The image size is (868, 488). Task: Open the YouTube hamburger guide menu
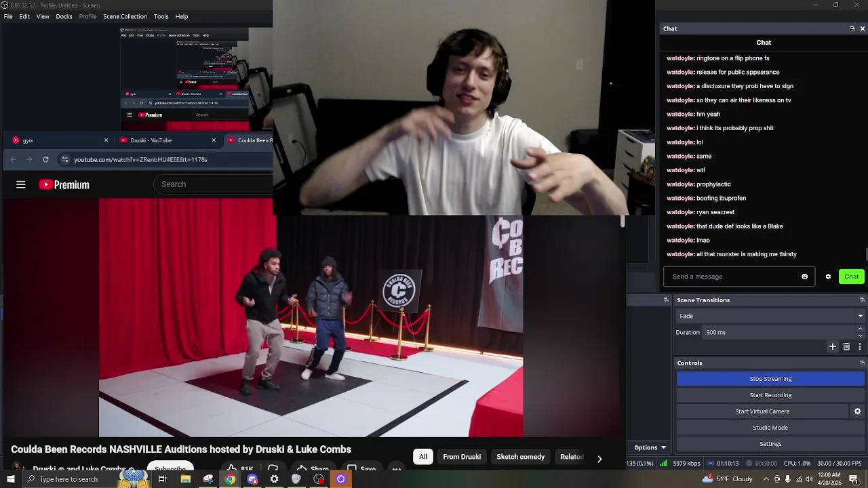21,184
